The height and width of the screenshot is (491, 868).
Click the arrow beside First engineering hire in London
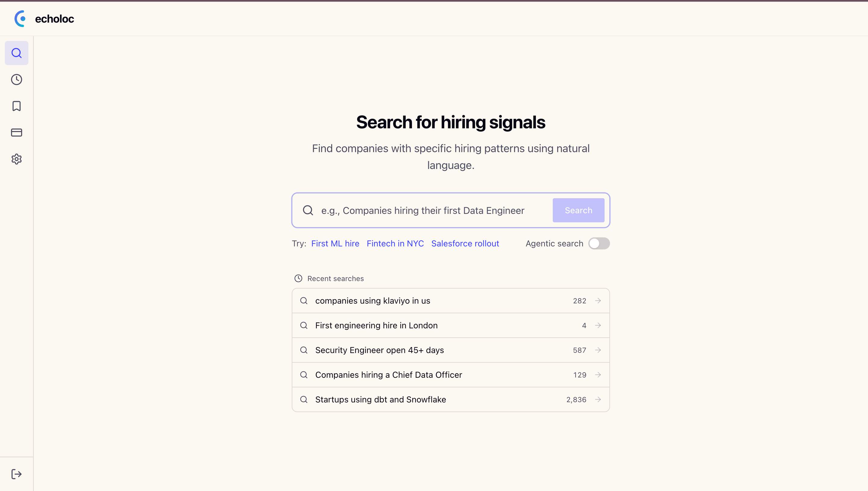coord(598,325)
